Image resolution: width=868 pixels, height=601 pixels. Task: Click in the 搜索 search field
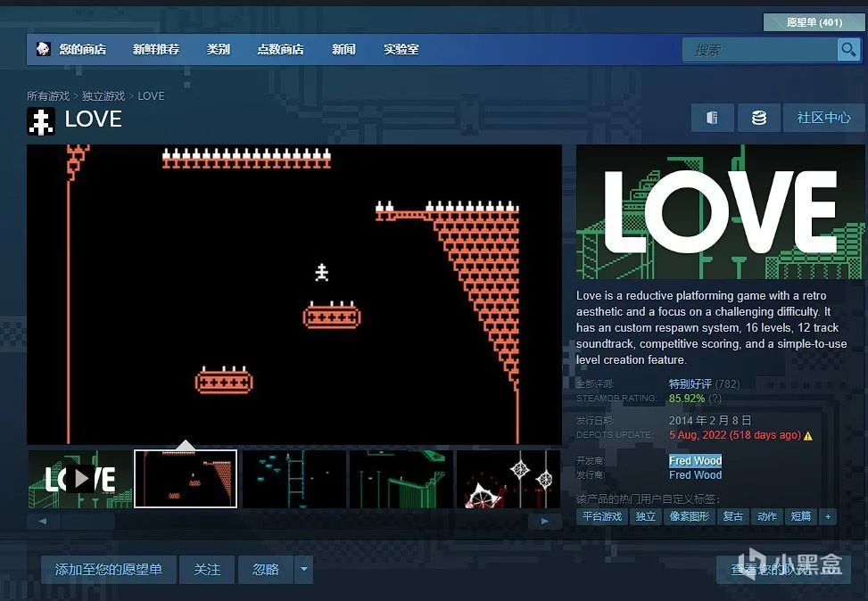tap(759, 50)
